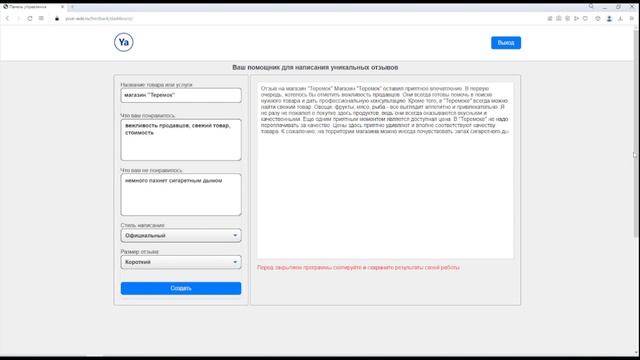Reload the page with refresh icon
Viewport: 640px width, 360px height.
coord(30,18)
